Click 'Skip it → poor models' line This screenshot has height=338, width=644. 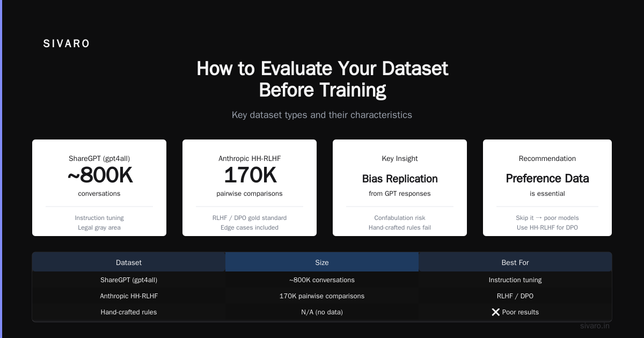click(x=547, y=218)
